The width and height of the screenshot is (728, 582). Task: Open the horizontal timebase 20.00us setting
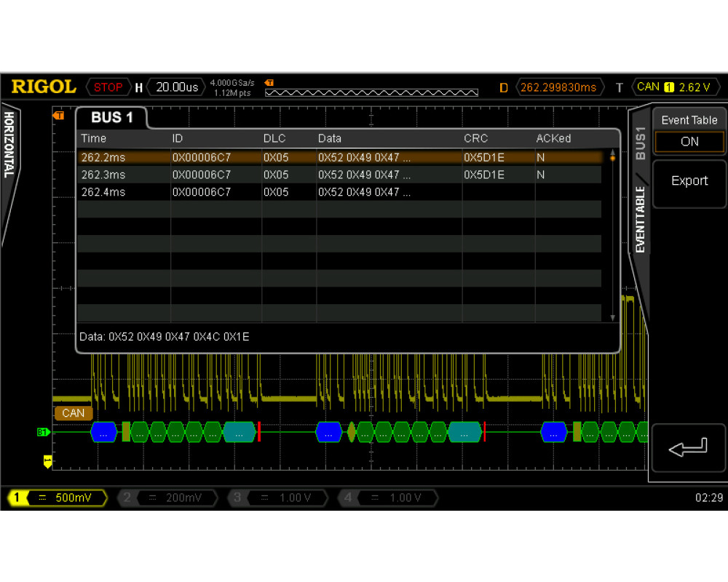click(176, 87)
